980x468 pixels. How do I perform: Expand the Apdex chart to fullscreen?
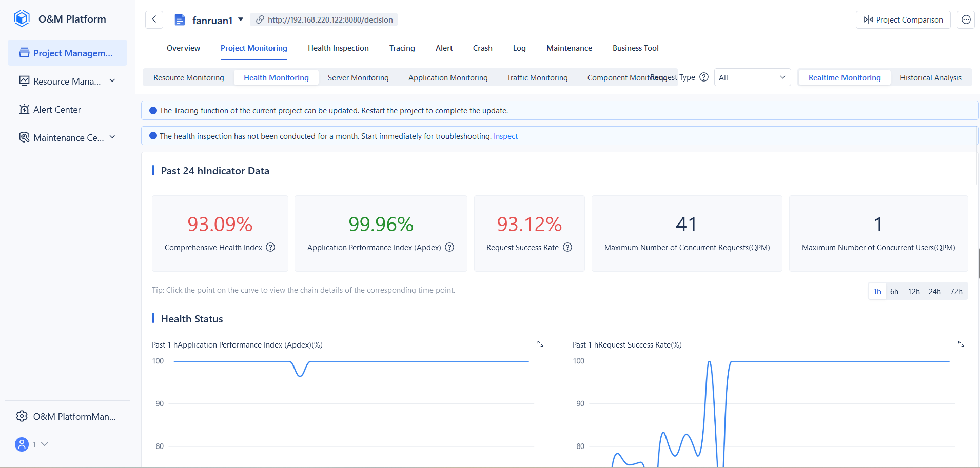(x=540, y=344)
